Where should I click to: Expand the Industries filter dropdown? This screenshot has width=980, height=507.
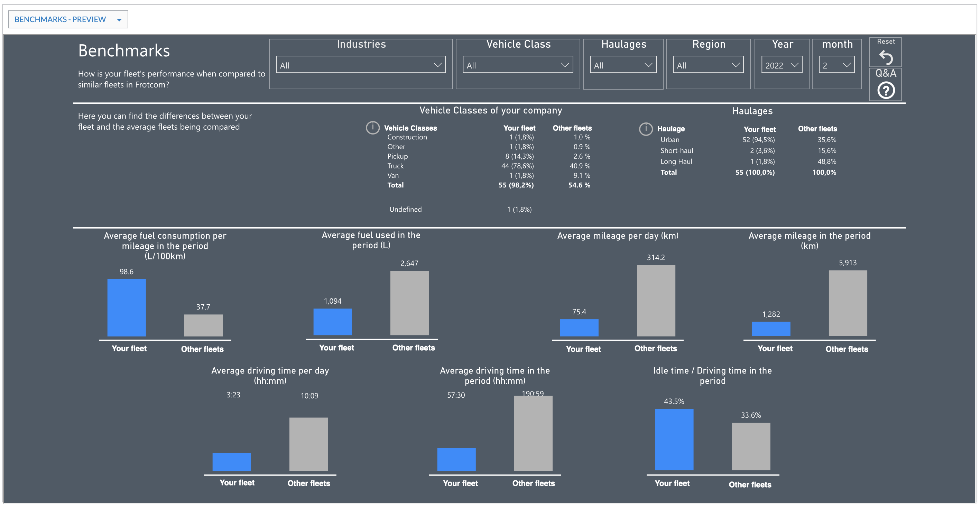coord(361,65)
